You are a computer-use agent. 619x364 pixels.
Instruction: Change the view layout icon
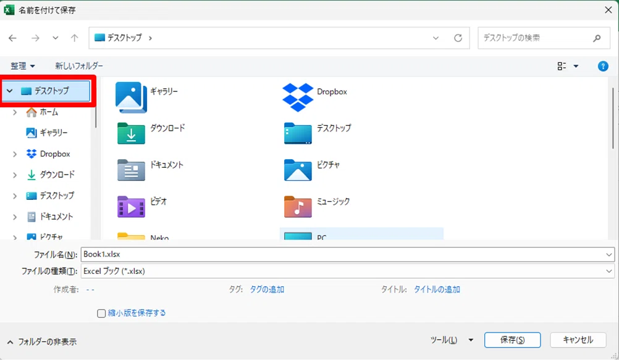pos(562,66)
